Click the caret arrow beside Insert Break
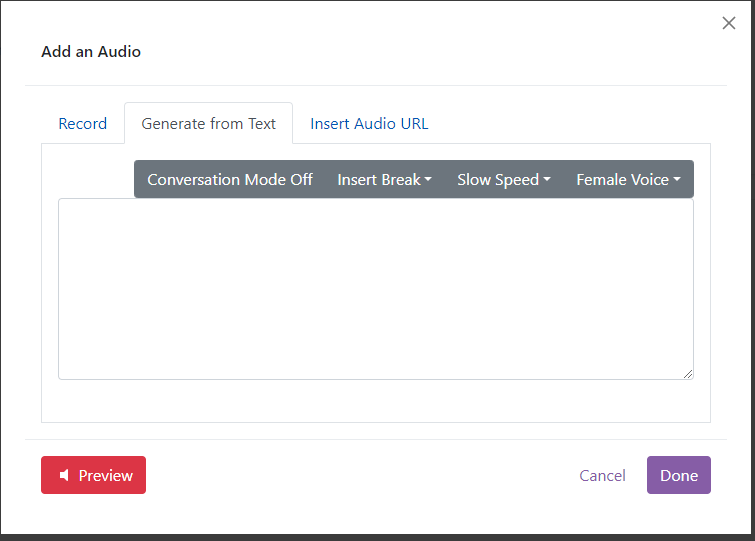755x541 pixels. click(x=428, y=179)
